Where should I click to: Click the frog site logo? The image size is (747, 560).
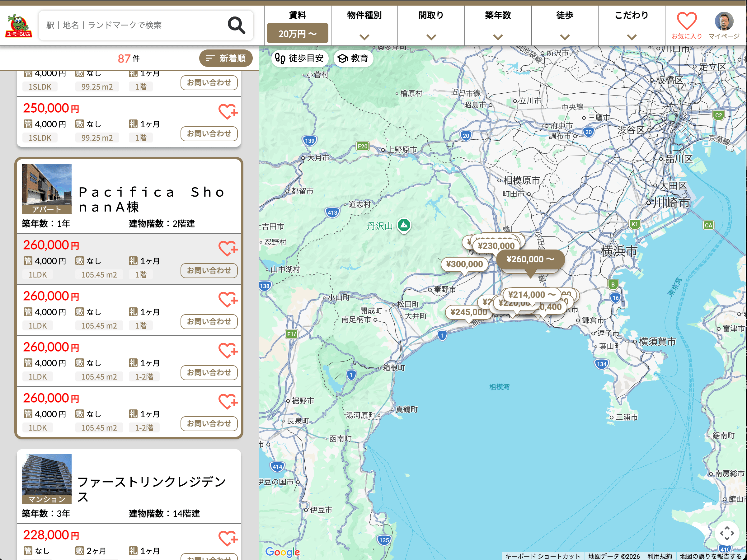tap(19, 25)
